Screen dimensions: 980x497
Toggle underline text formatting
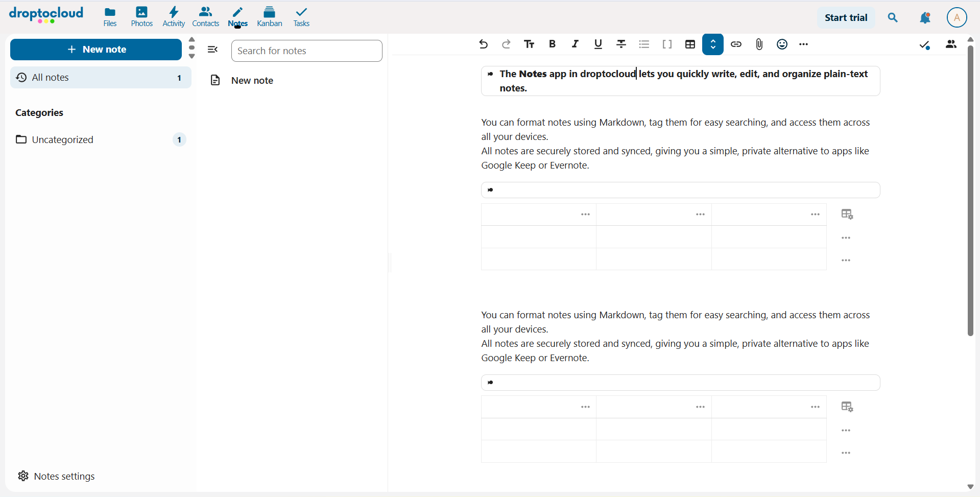click(x=598, y=44)
